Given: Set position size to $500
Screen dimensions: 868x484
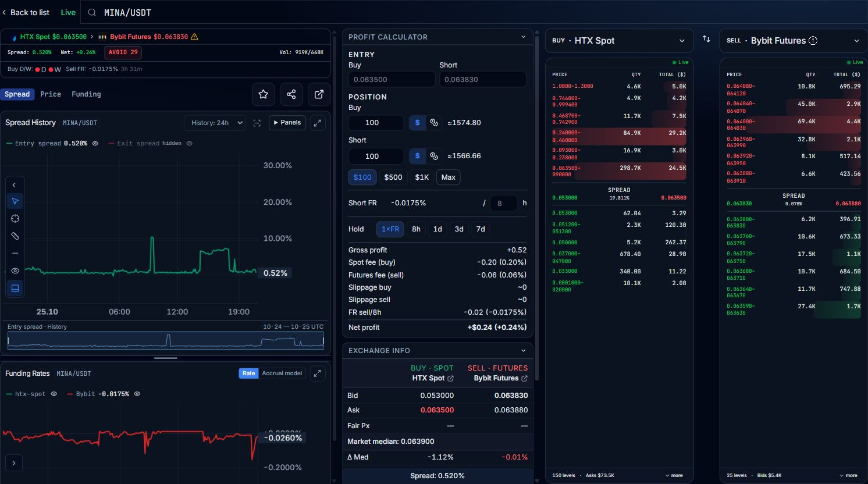Looking at the screenshot, I should click(x=393, y=177).
